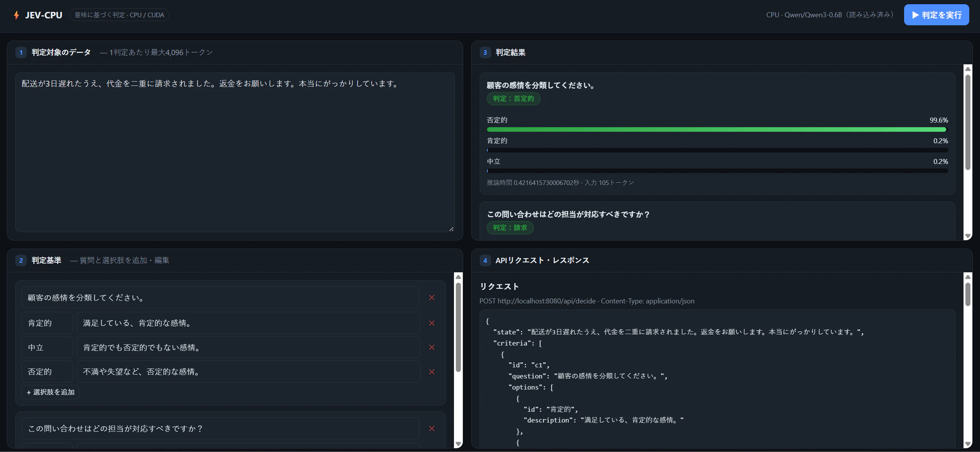Edit description 満足している、肯定的な感情。

point(248,323)
